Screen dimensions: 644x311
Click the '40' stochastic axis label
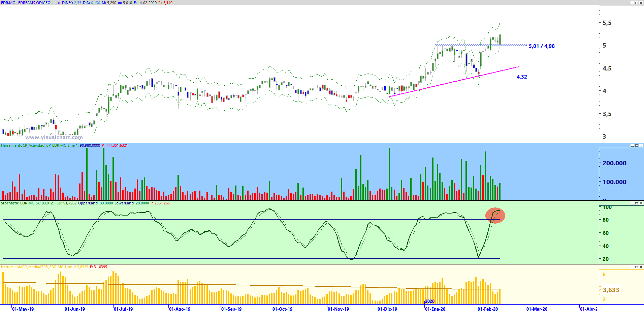606,246
